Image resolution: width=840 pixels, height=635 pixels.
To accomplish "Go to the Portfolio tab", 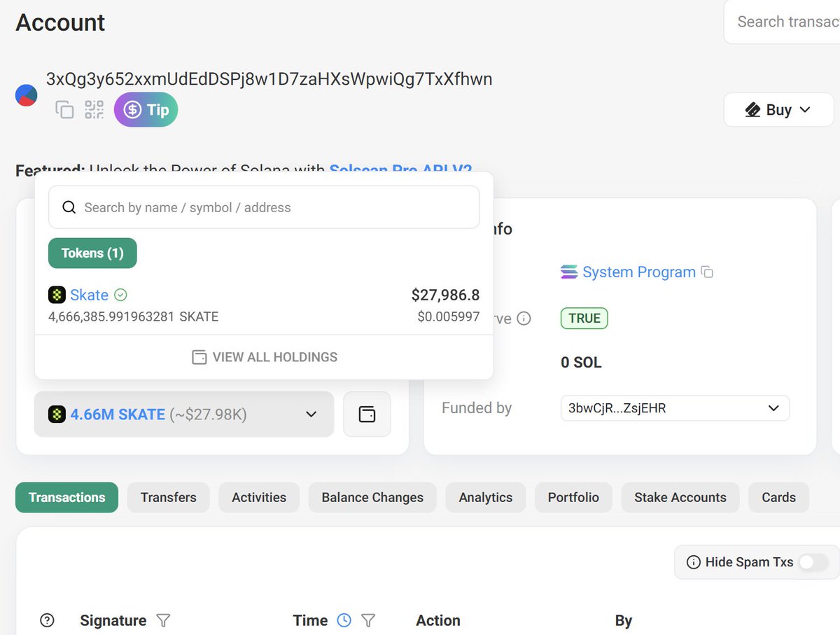I will (x=573, y=498).
